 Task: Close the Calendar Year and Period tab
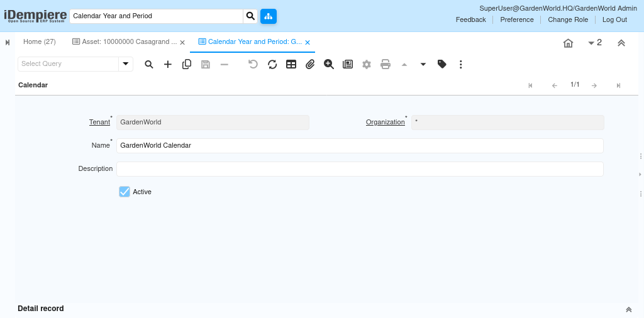308,43
